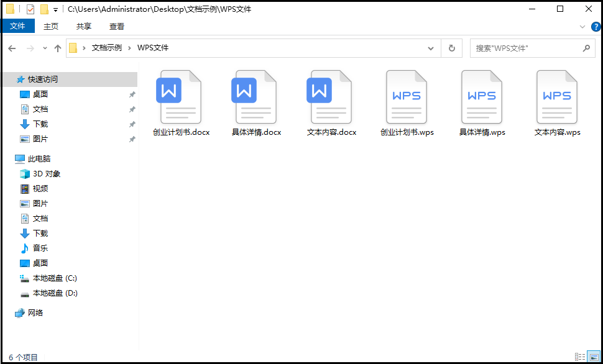Switch to the 共享 ribbon tab
Viewport: 603px width, 364px height.
84,26
